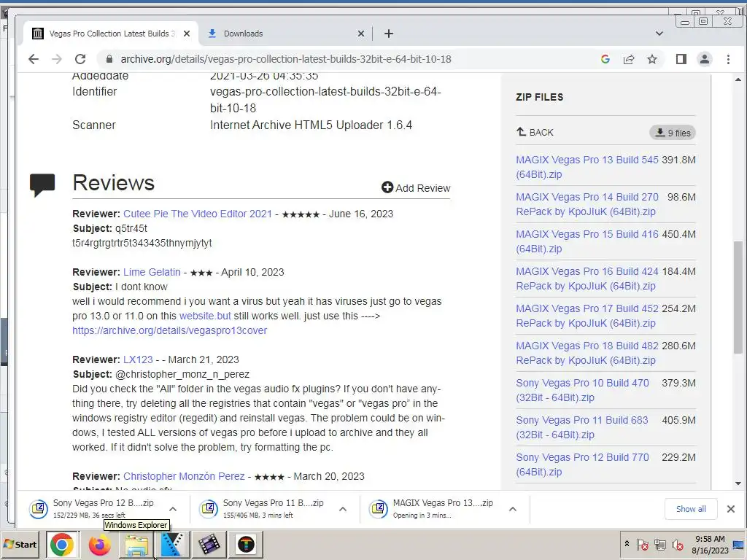Launch Firefox from the taskbar
This screenshot has height=560, width=747.
coord(99,544)
